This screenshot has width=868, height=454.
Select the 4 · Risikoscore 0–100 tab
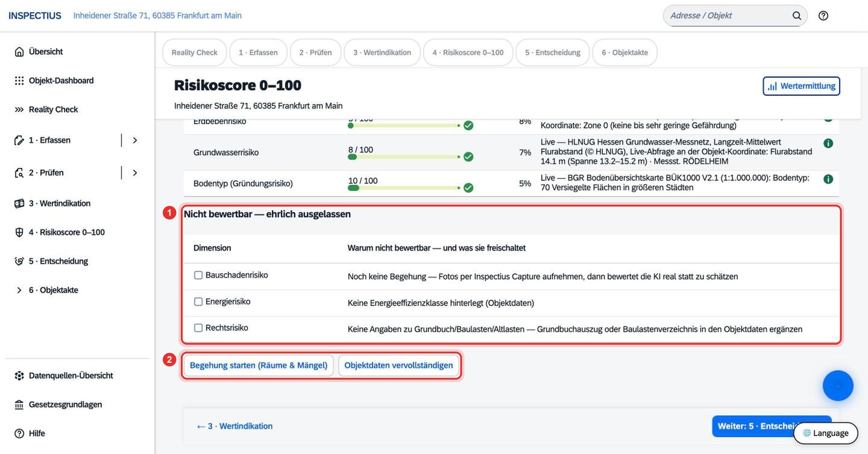point(468,52)
